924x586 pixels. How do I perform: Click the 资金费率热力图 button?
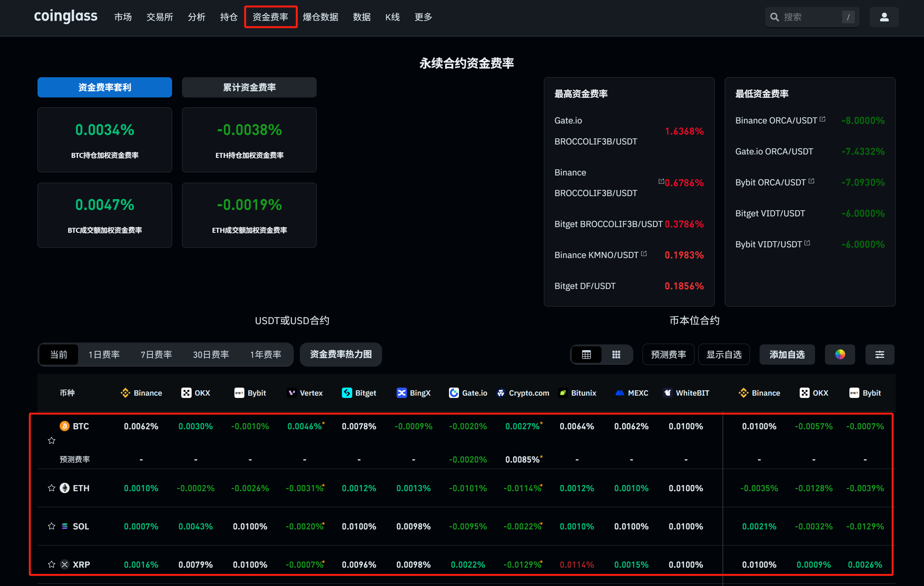click(340, 354)
